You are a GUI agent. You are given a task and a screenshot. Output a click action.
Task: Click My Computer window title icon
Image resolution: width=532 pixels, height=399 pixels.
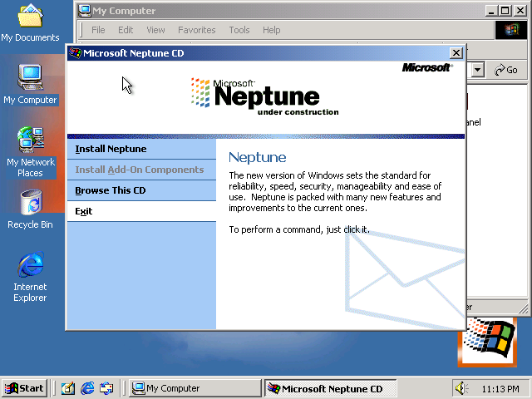click(84, 11)
